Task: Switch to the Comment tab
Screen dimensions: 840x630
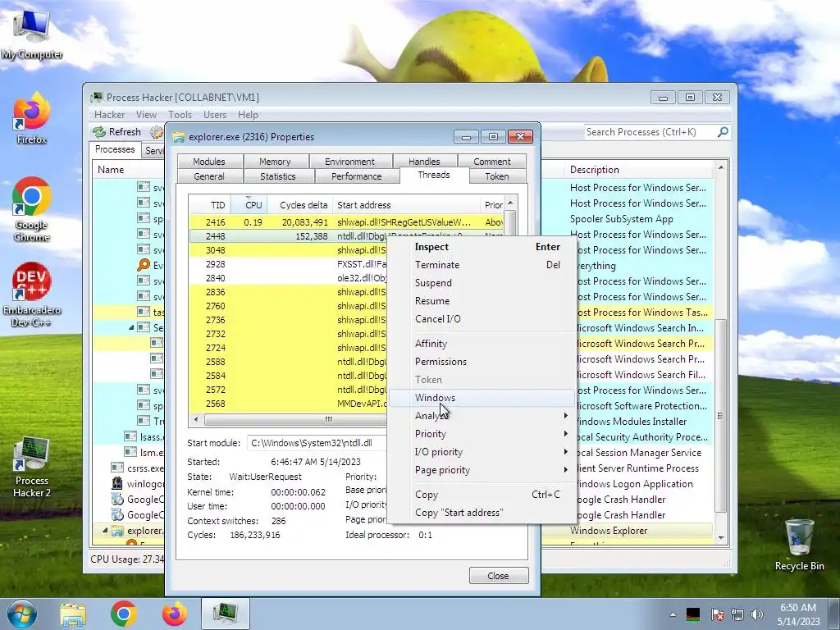Action: pos(492,162)
